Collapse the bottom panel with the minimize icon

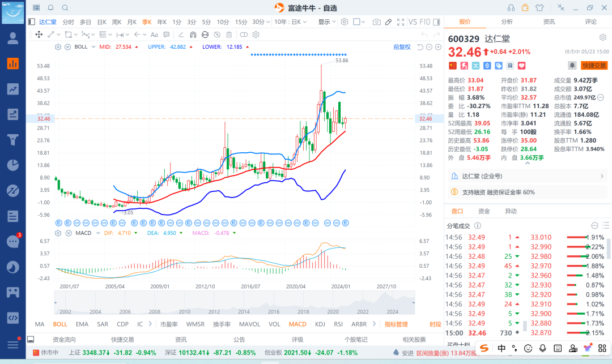tap(31, 340)
